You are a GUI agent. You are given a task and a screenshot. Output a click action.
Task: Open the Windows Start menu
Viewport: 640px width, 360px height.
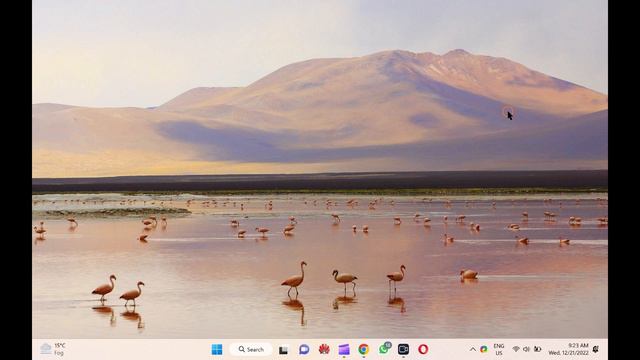coord(217,349)
